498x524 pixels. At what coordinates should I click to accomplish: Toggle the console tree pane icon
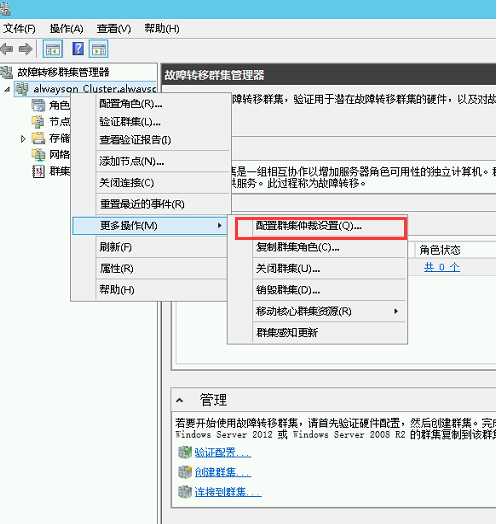(52, 49)
